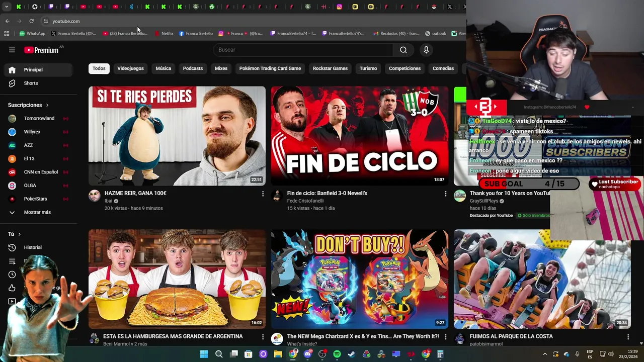Expand Mostrar más subscriptions

click(38, 212)
